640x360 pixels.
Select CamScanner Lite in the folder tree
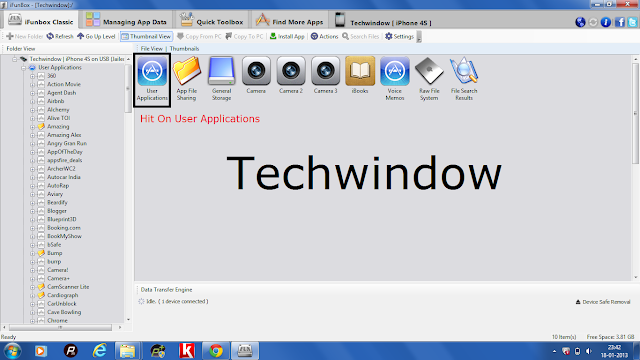[68, 287]
